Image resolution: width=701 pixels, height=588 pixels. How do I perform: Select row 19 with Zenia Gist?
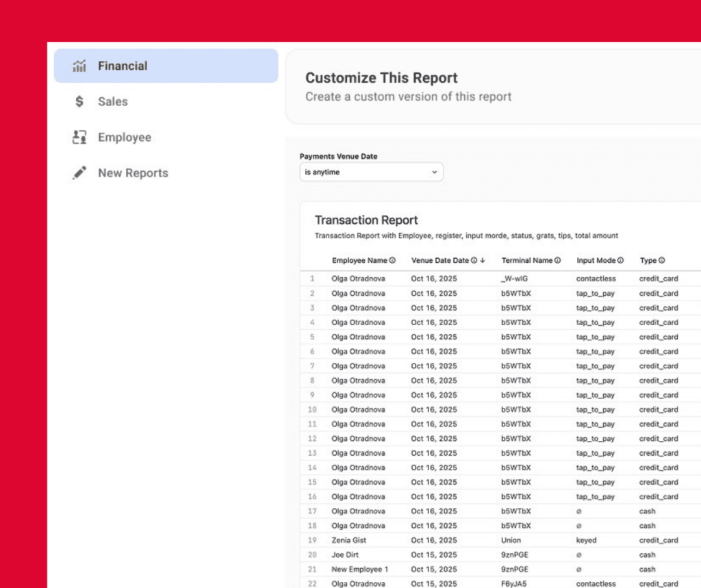pyautogui.click(x=348, y=540)
